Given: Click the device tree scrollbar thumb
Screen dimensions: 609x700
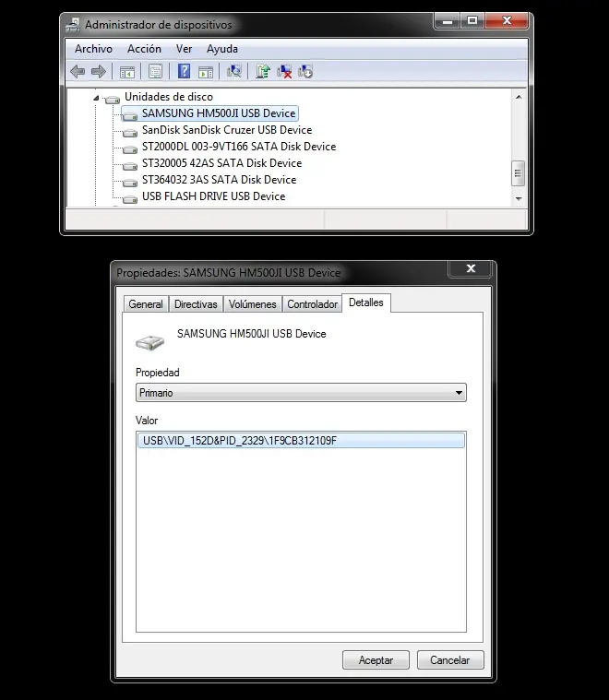Looking at the screenshot, I should pyautogui.click(x=518, y=172).
